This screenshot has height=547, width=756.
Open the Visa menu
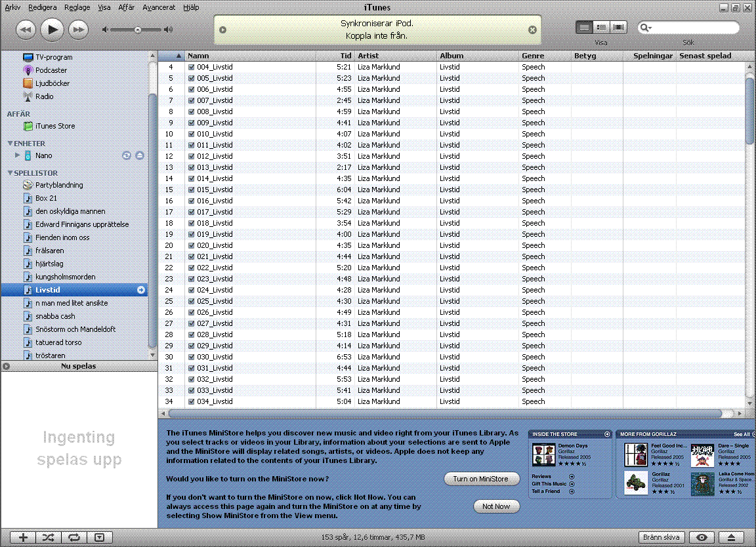coord(104,7)
